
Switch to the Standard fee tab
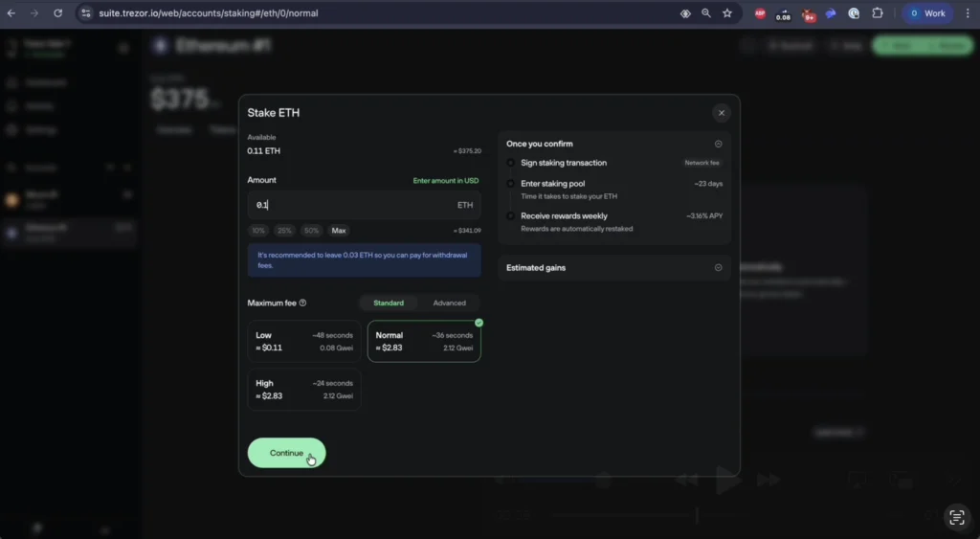389,303
